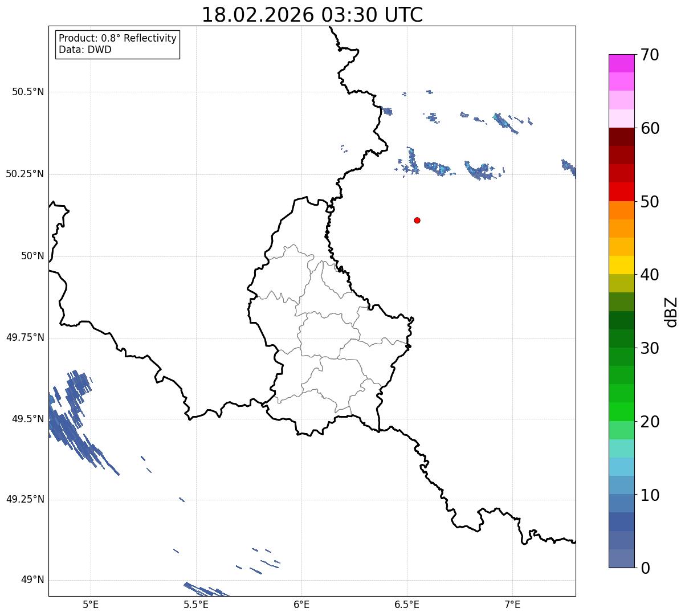Click the 50.5°N latitude label
Viewport: 685px width, 616px height.
pyautogui.click(x=28, y=92)
